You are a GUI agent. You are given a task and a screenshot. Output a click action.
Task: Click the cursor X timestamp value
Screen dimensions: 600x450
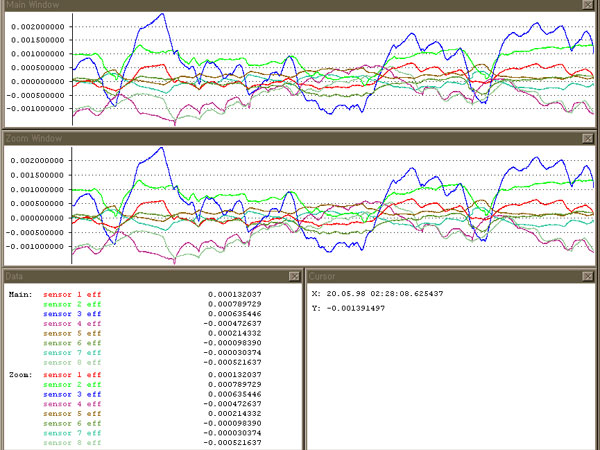(x=382, y=294)
